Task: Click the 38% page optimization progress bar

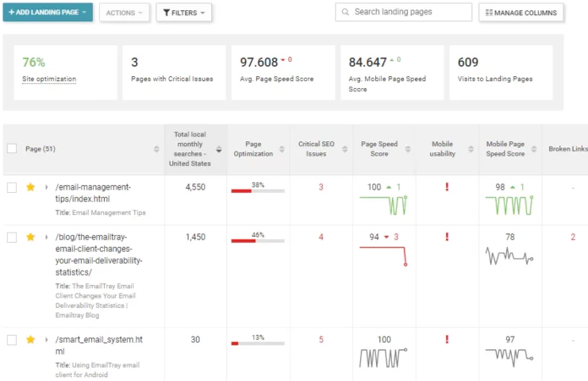Action: [257, 191]
